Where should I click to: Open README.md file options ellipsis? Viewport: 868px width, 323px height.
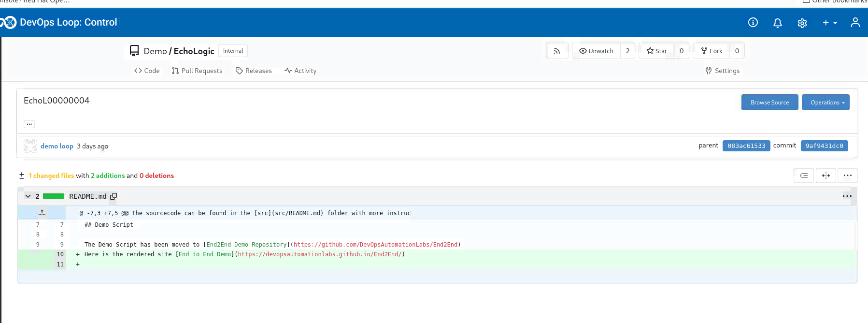[847, 196]
